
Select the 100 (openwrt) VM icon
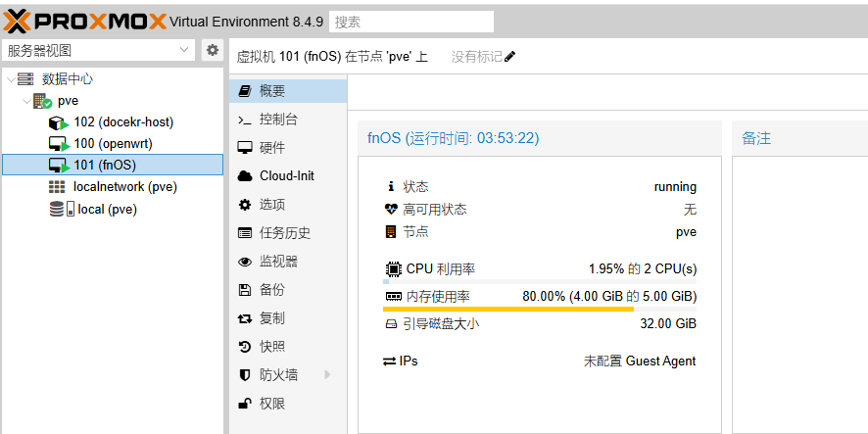(58, 144)
